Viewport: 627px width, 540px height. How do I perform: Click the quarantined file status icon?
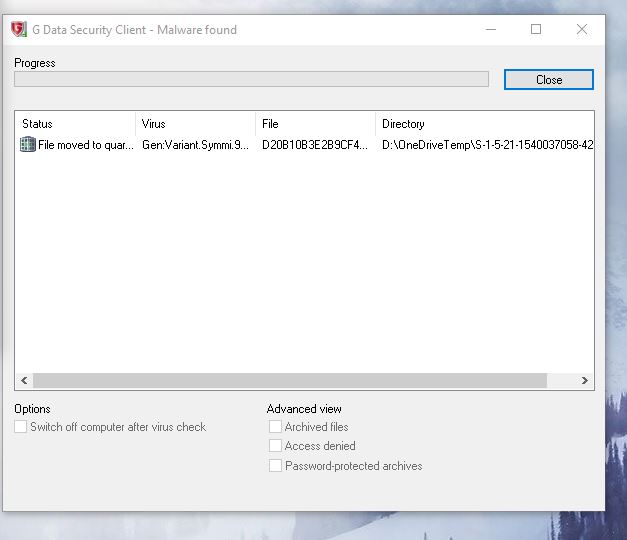[x=28, y=145]
